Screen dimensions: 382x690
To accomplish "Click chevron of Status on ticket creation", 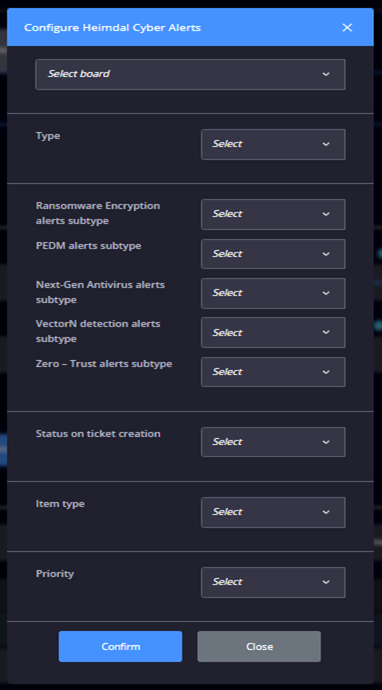I will (326, 442).
